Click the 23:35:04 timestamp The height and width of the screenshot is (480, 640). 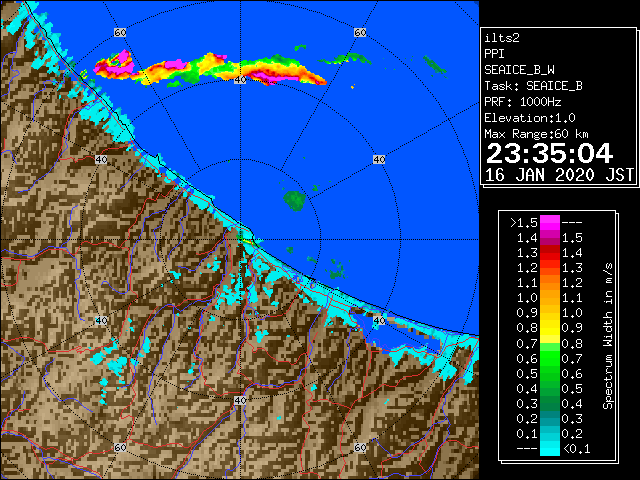point(549,153)
